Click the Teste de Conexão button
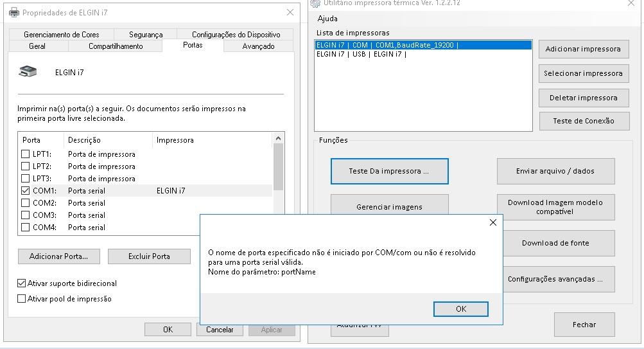The height and width of the screenshot is (349, 644). pyautogui.click(x=584, y=121)
